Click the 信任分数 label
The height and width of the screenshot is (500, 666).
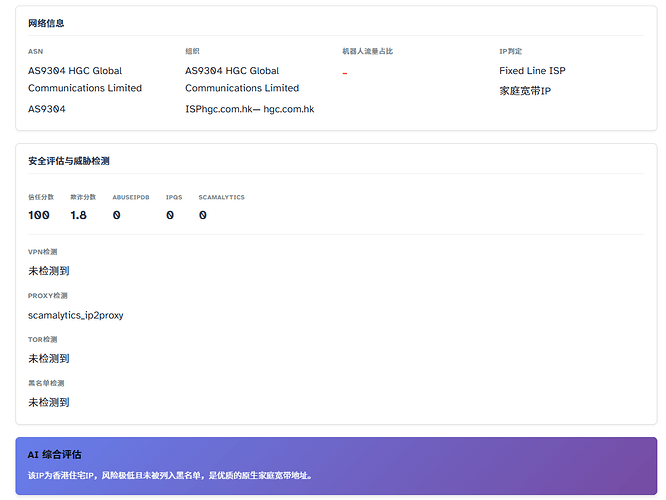(x=41, y=197)
